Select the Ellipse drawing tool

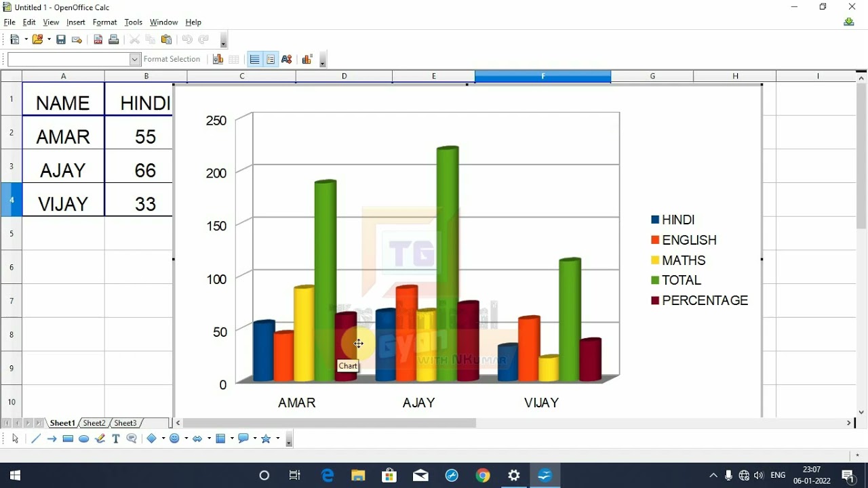84,439
